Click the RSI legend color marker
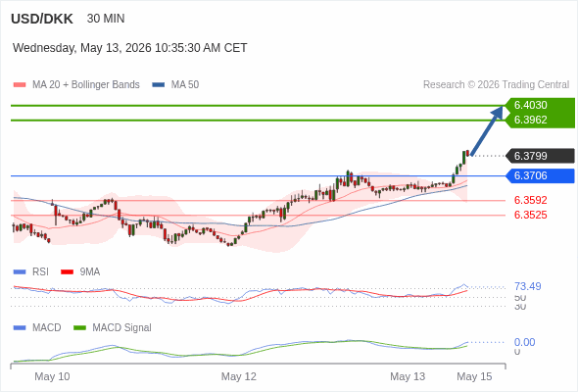578x392 pixels. (20, 272)
